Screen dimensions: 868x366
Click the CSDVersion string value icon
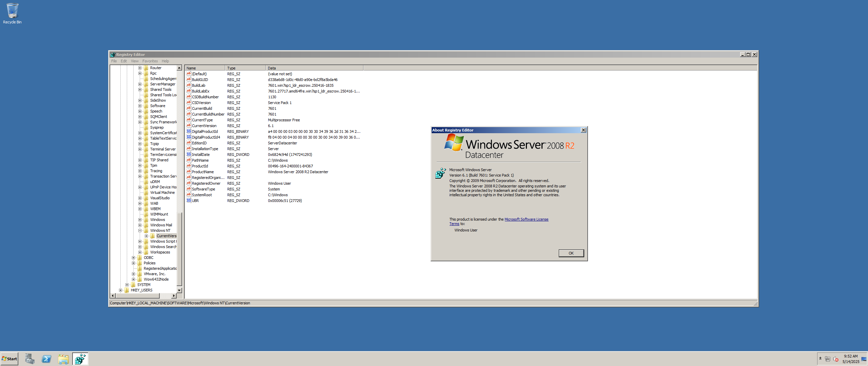189,103
